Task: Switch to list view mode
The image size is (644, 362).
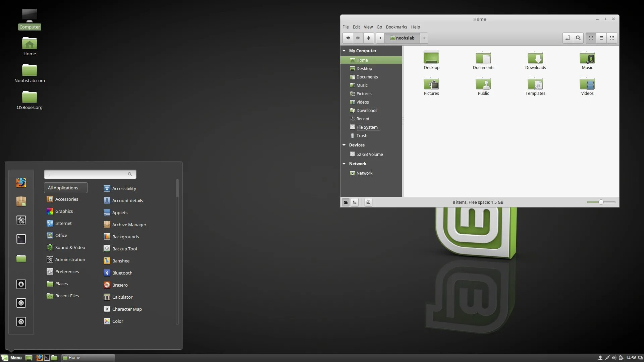Action: pos(601,38)
